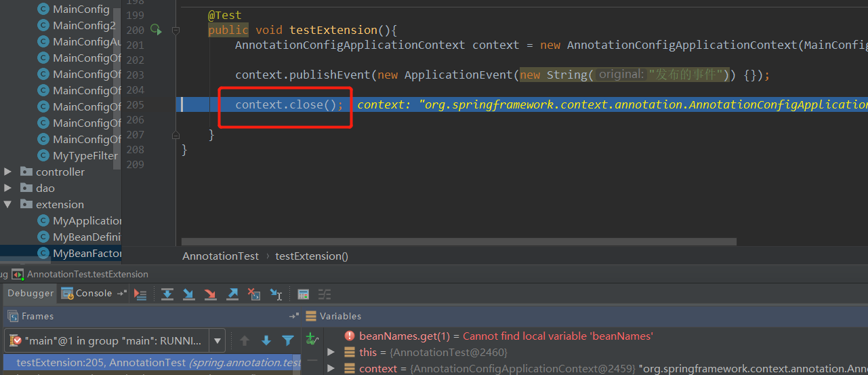The height and width of the screenshot is (375, 868).
Task: Click the remove watch minus icon
Action: point(312,360)
